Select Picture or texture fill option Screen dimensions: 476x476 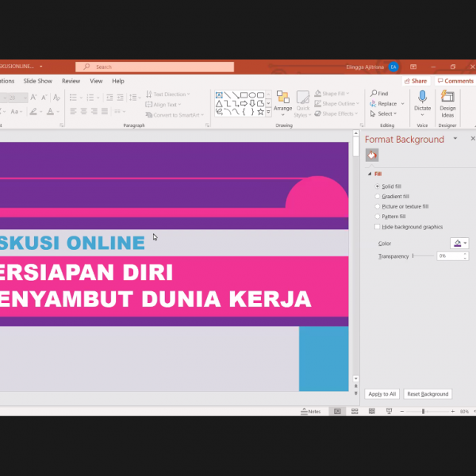pos(378,206)
